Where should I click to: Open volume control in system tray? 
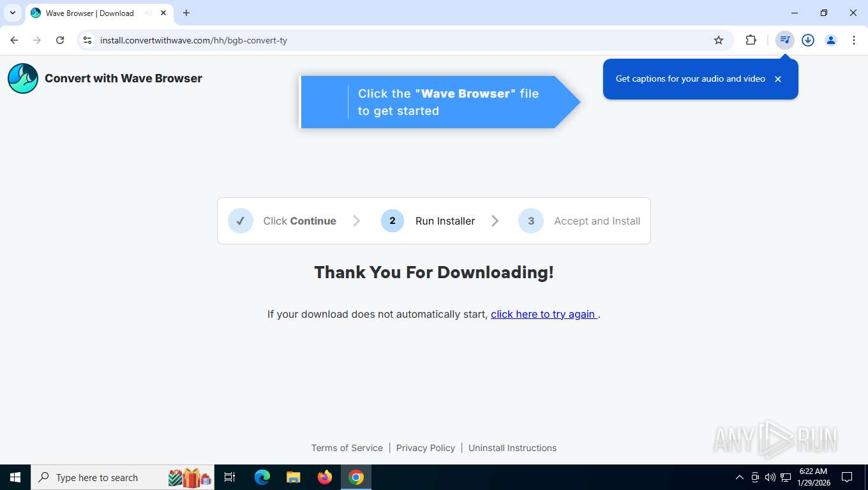pos(770,477)
